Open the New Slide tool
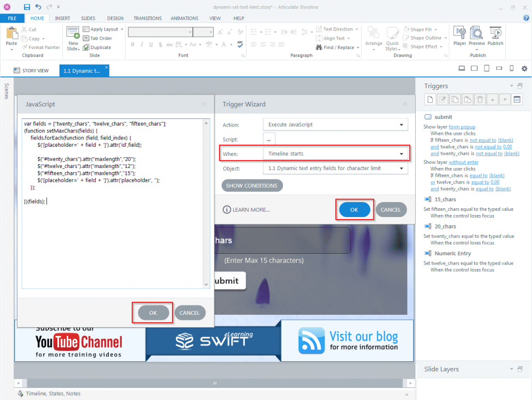Viewport: 532px width, 400px height. 73,38
